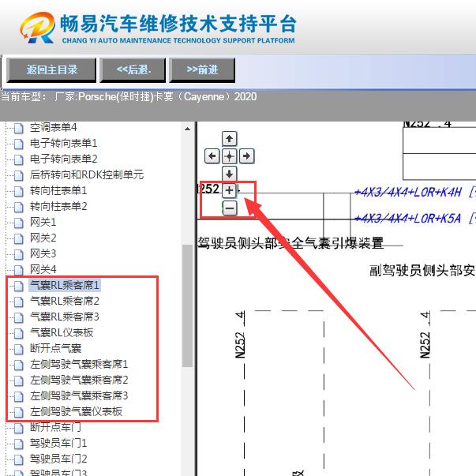Open the 断开点气囊 entry
Viewport: 476px width, 476px height.
click(x=55, y=348)
